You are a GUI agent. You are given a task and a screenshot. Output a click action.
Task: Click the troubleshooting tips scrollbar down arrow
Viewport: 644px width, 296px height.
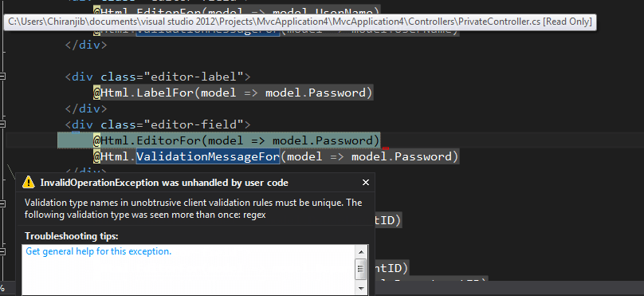361,289
